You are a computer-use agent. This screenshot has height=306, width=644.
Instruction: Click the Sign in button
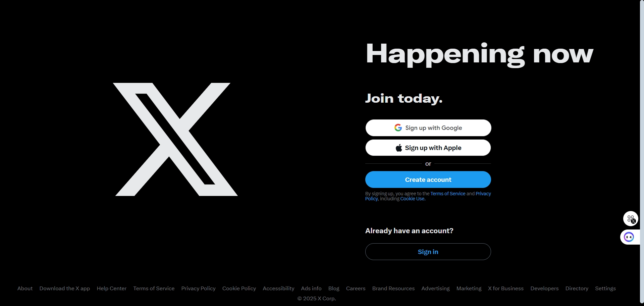click(x=428, y=252)
